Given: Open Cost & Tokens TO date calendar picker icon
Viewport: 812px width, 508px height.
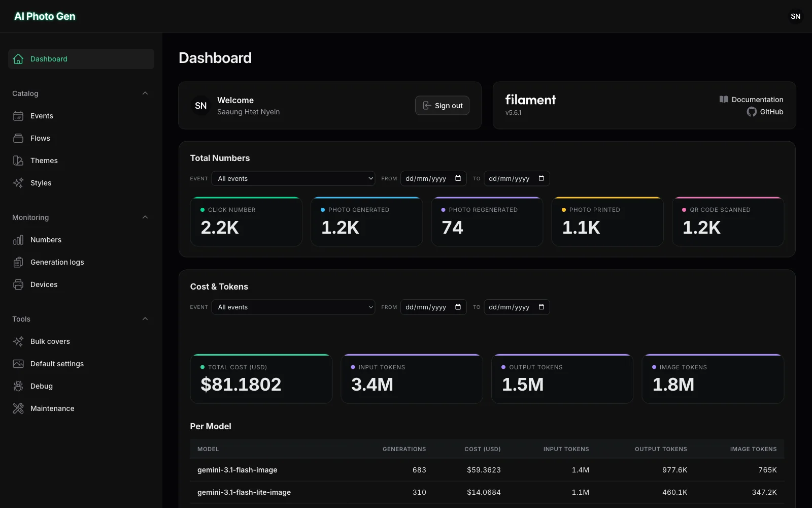Looking at the screenshot, I should click(x=541, y=307).
